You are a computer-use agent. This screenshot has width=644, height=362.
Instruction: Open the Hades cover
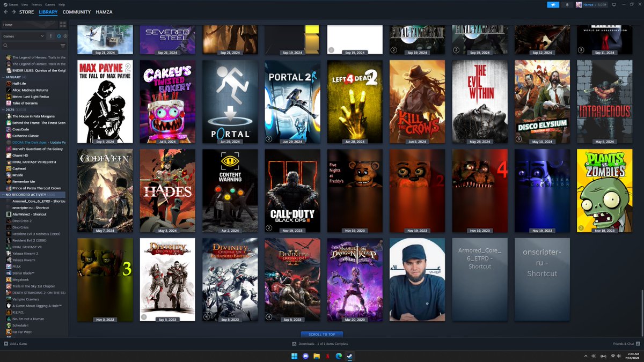[167, 190]
